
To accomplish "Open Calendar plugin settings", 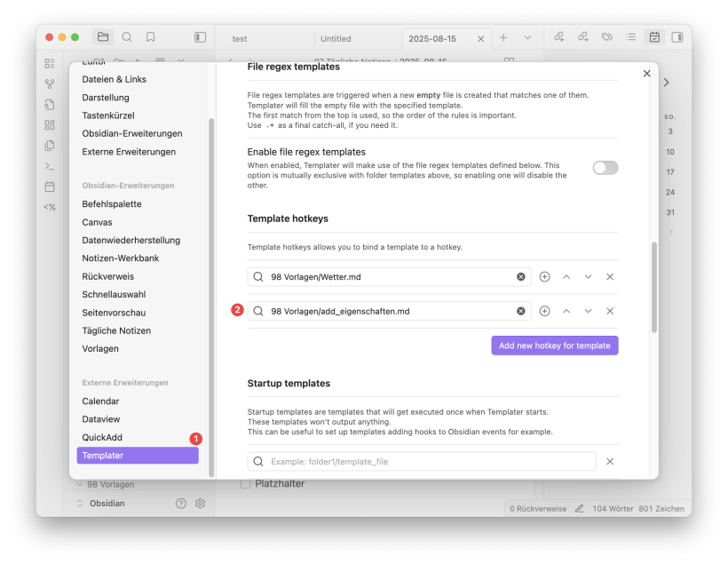I will [x=100, y=401].
